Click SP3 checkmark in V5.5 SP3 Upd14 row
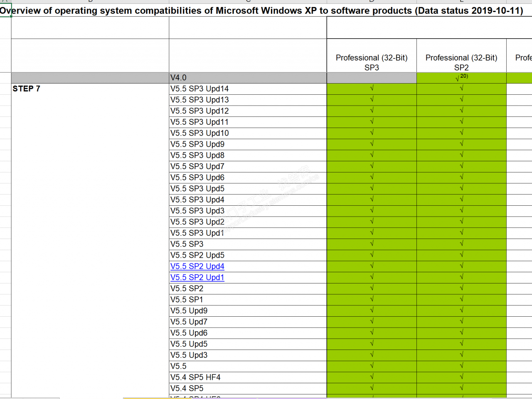The image size is (532, 399). [x=372, y=88]
